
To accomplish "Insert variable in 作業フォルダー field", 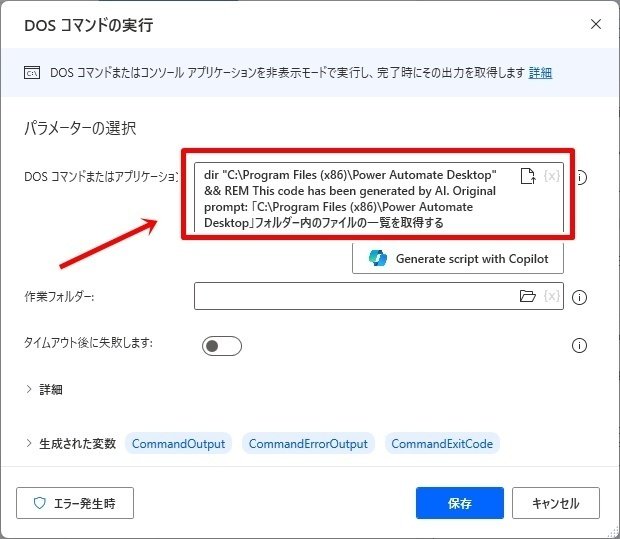I will (552, 296).
